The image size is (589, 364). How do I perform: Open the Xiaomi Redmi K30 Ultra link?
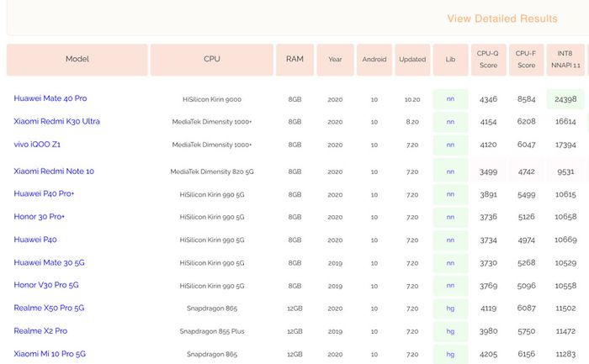pos(56,121)
